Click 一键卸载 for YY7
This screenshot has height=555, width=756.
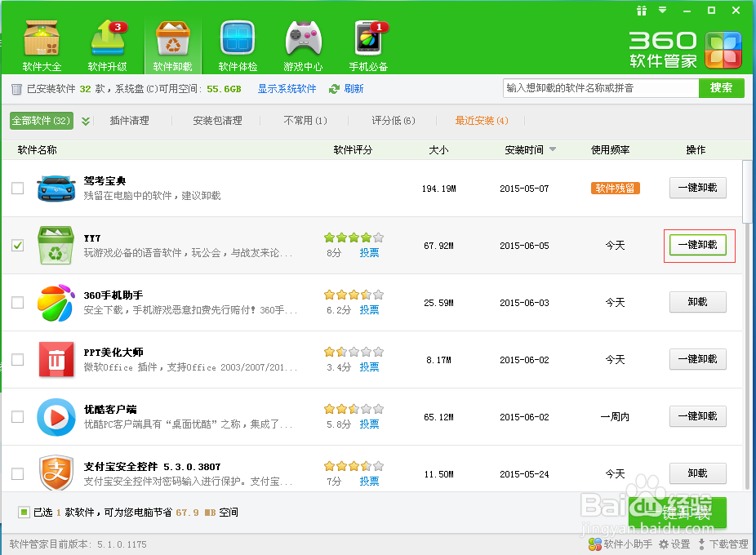[x=698, y=245]
